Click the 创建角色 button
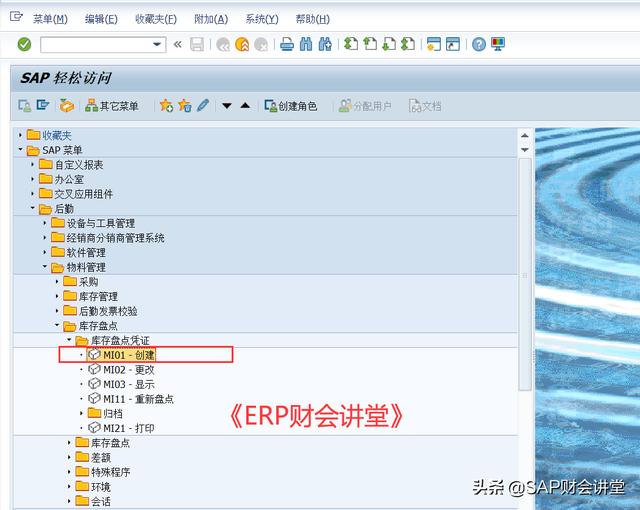 [291, 106]
